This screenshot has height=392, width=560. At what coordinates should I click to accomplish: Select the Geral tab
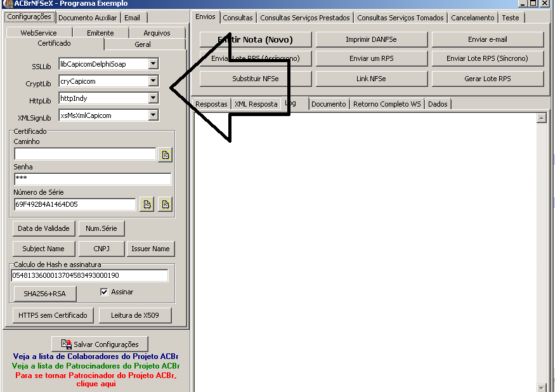click(143, 44)
